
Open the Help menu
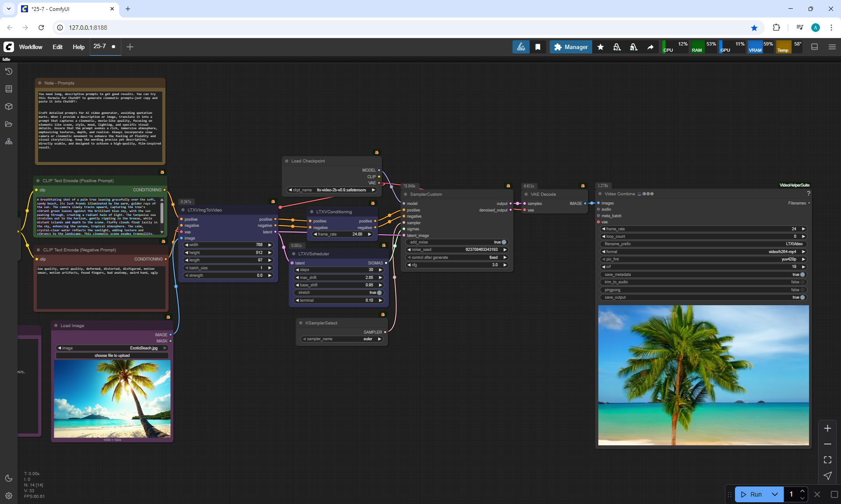click(78, 47)
